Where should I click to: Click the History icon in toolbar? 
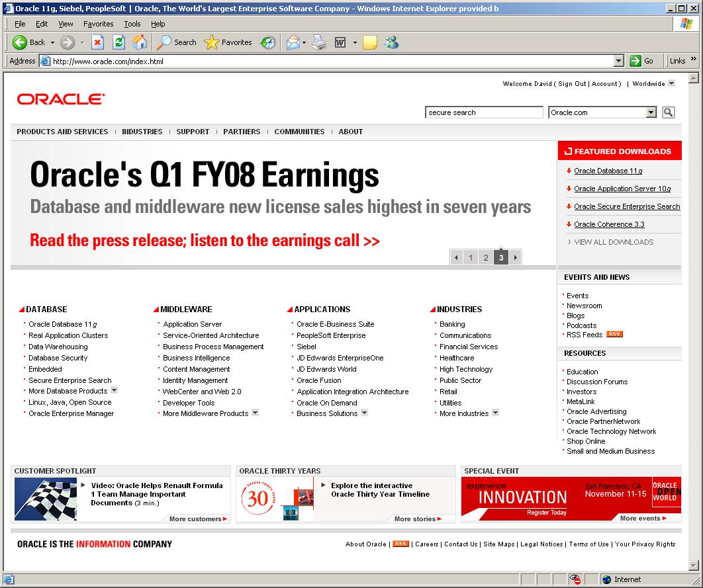(268, 42)
